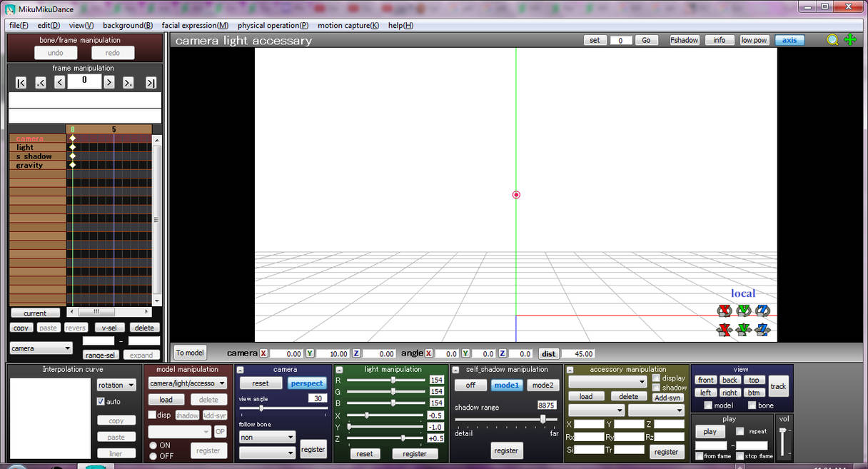Select the light keyframe diamond at frame 0
The height and width of the screenshot is (469, 868).
(72, 147)
